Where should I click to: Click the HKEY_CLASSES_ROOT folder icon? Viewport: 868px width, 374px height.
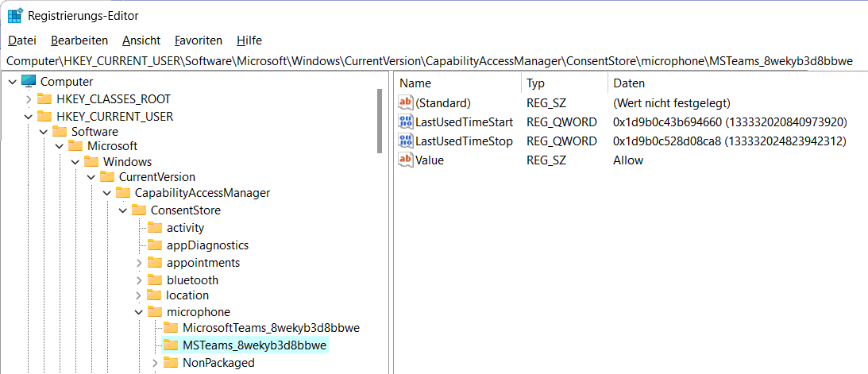[44, 99]
